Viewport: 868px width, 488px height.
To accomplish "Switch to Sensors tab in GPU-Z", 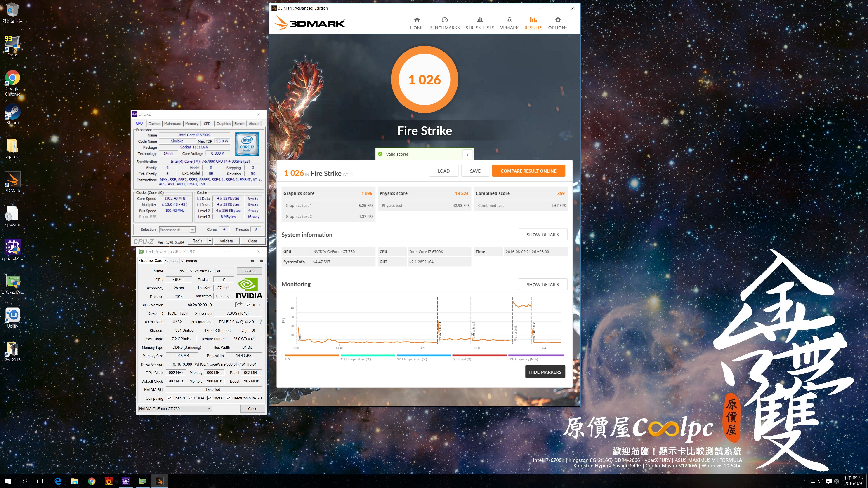I will (172, 261).
